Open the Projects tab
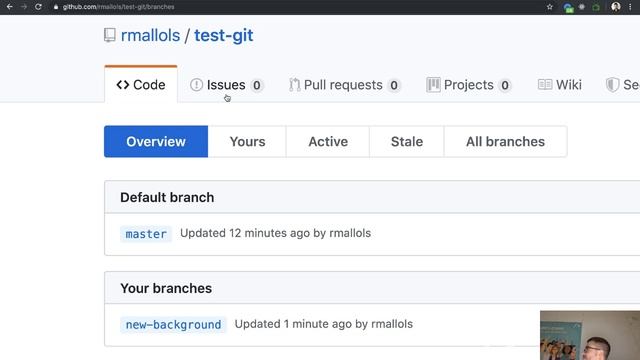This screenshot has height=360, width=640. [x=469, y=85]
